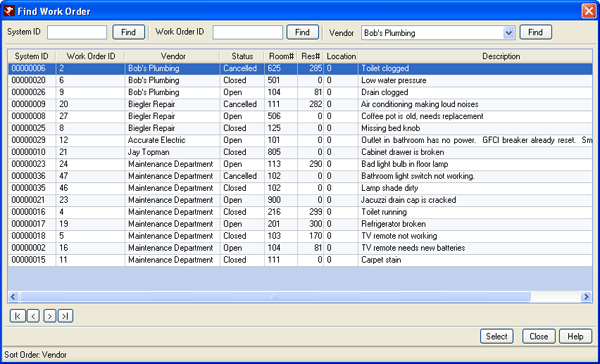Click 'Sort Order: Vendor' status bar text
Screen dimensions: 600x364
coord(35,355)
